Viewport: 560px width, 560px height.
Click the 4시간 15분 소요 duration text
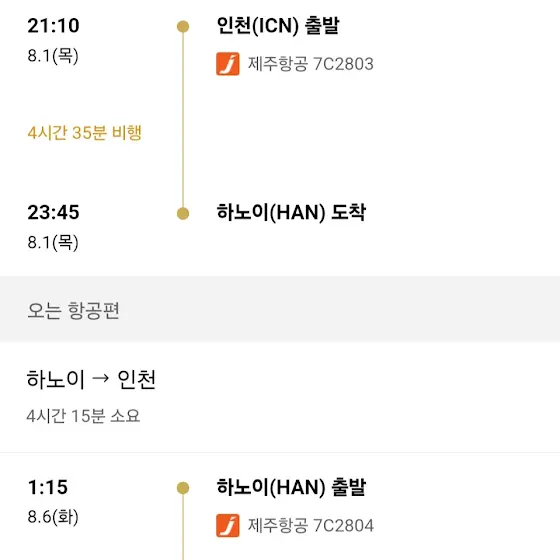click(x=83, y=416)
